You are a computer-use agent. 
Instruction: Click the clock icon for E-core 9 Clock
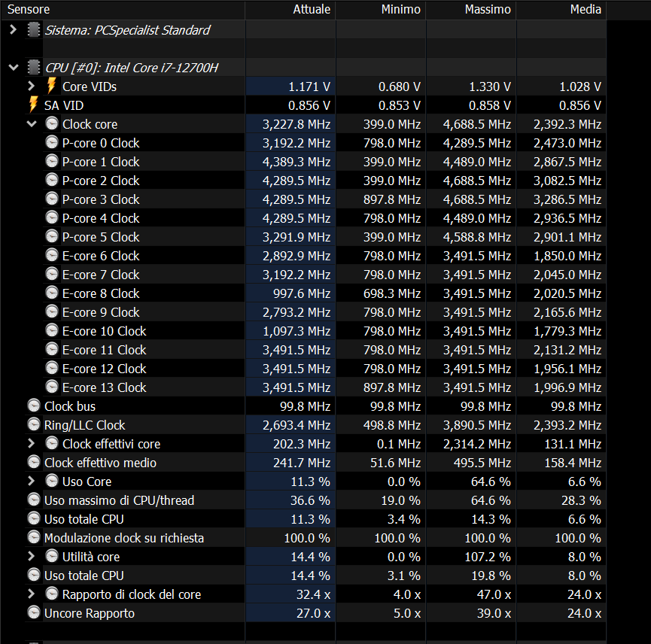52,311
